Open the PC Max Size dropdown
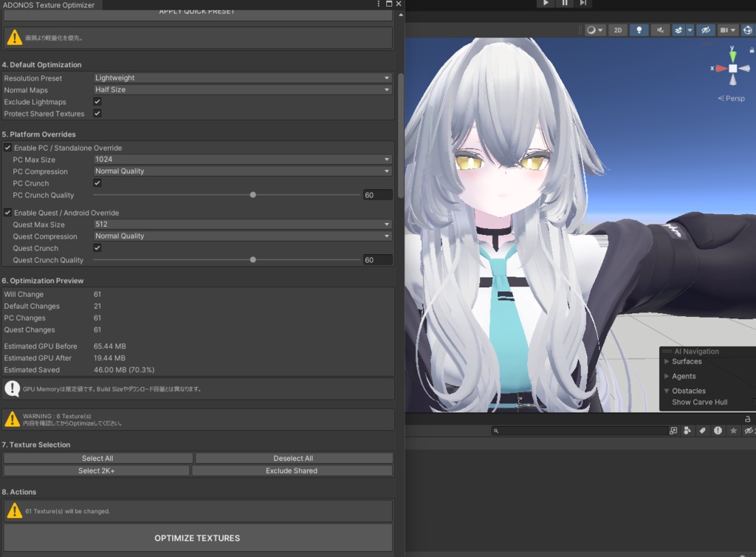Image resolution: width=756 pixels, height=557 pixels. coord(242,159)
